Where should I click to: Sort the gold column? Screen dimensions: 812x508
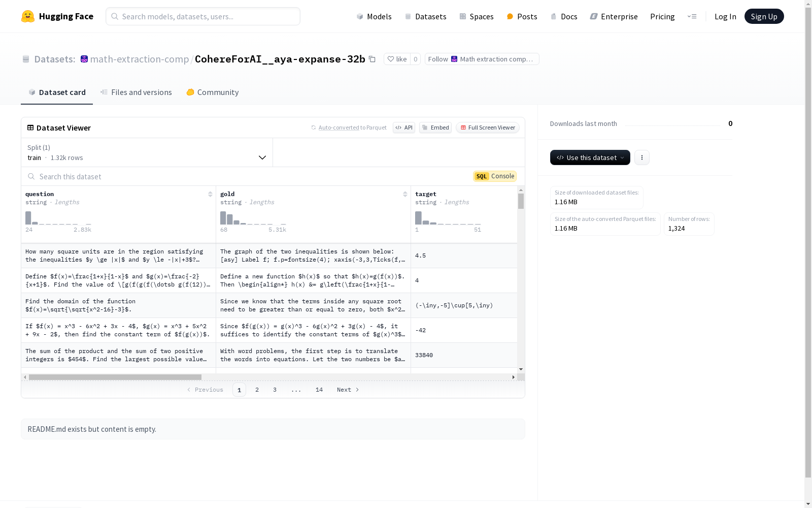click(405, 194)
